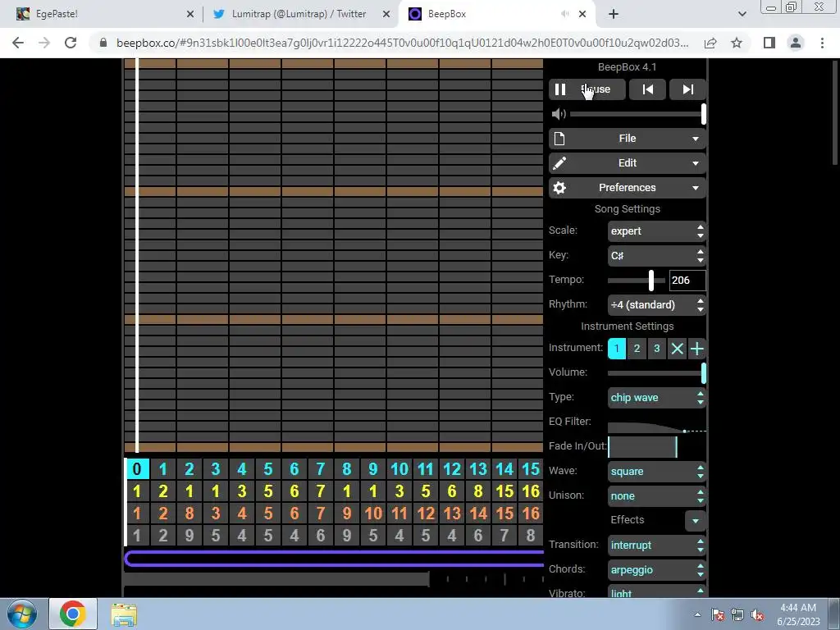This screenshot has height=630, width=840.
Task: Select instrument 2
Action: pos(637,349)
